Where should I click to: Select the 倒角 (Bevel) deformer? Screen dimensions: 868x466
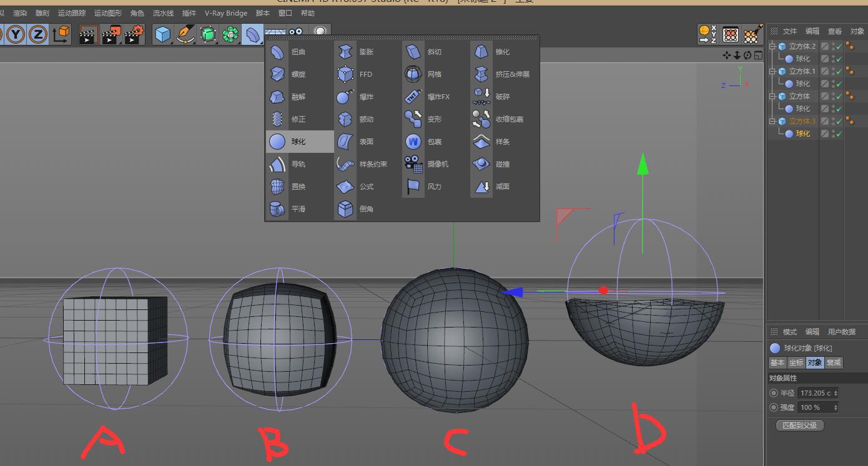click(x=345, y=209)
